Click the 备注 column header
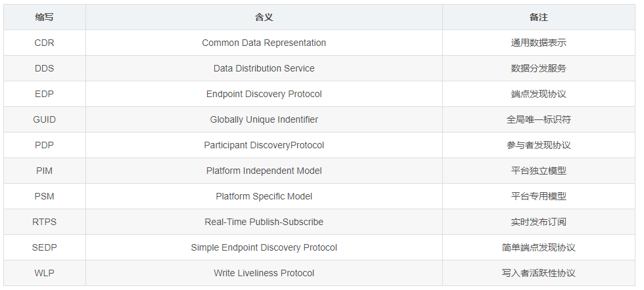644x290 pixels. (538, 17)
